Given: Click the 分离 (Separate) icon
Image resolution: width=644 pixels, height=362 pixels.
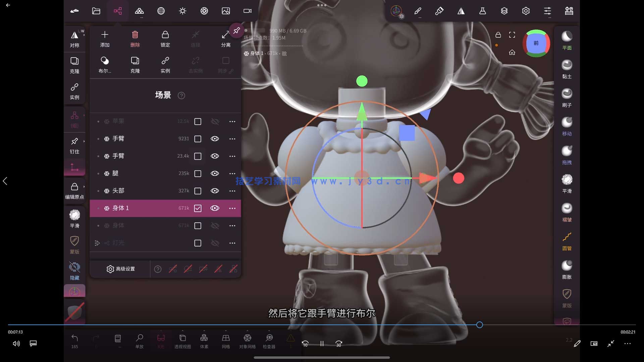Looking at the screenshot, I should pos(225,35).
